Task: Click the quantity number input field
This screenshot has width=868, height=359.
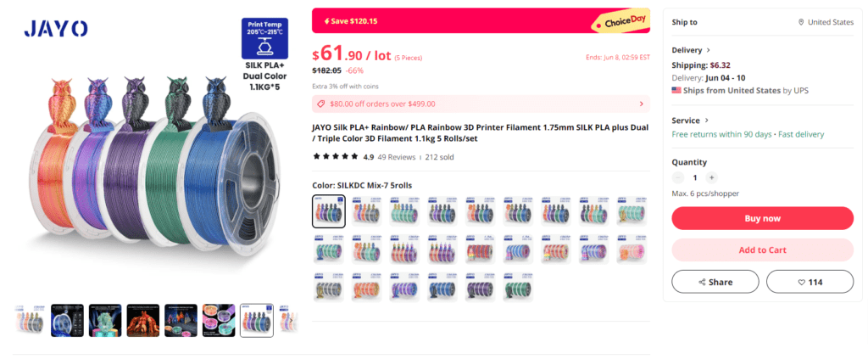Action: coord(695,178)
